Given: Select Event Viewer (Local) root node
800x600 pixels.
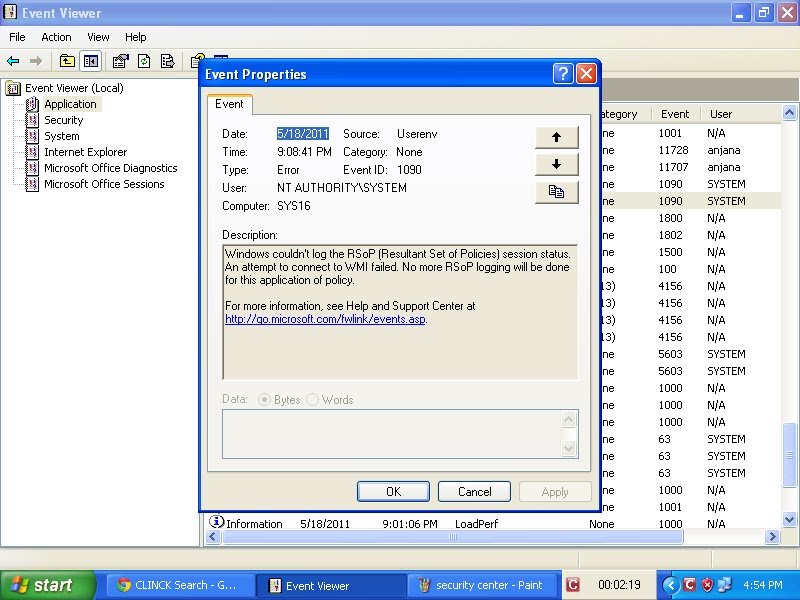Looking at the screenshot, I should click(74, 88).
